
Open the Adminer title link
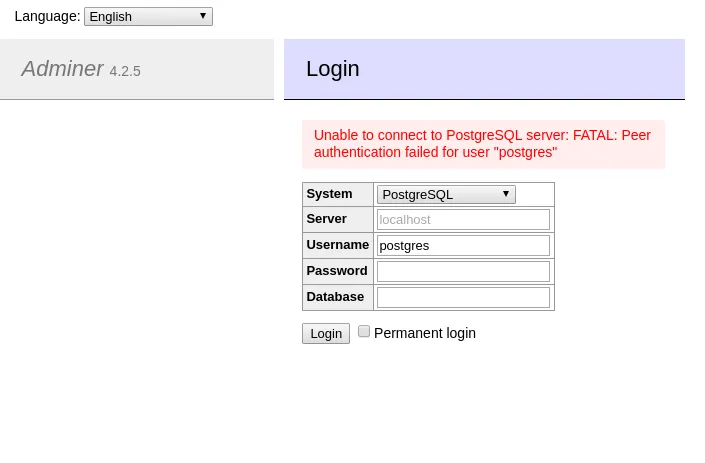62,69
